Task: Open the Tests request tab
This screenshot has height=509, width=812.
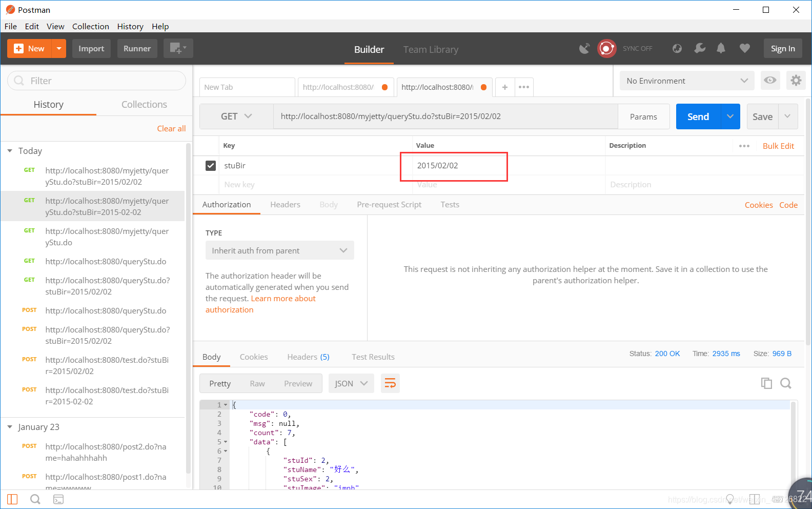Action: click(450, 204)
